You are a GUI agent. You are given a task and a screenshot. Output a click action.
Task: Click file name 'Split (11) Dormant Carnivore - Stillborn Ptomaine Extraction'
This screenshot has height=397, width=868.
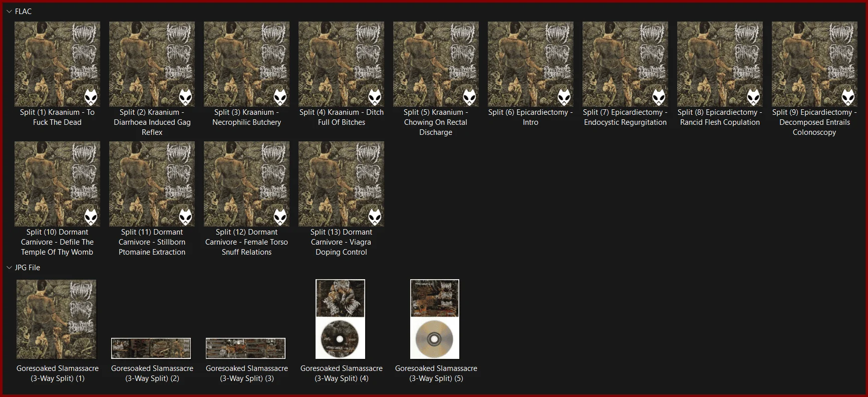[152, 242]
